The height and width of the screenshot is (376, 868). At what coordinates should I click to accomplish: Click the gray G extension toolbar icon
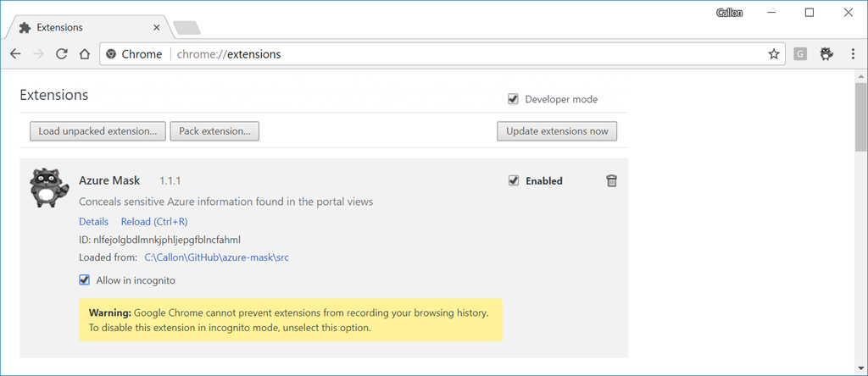tap(799, 54)
